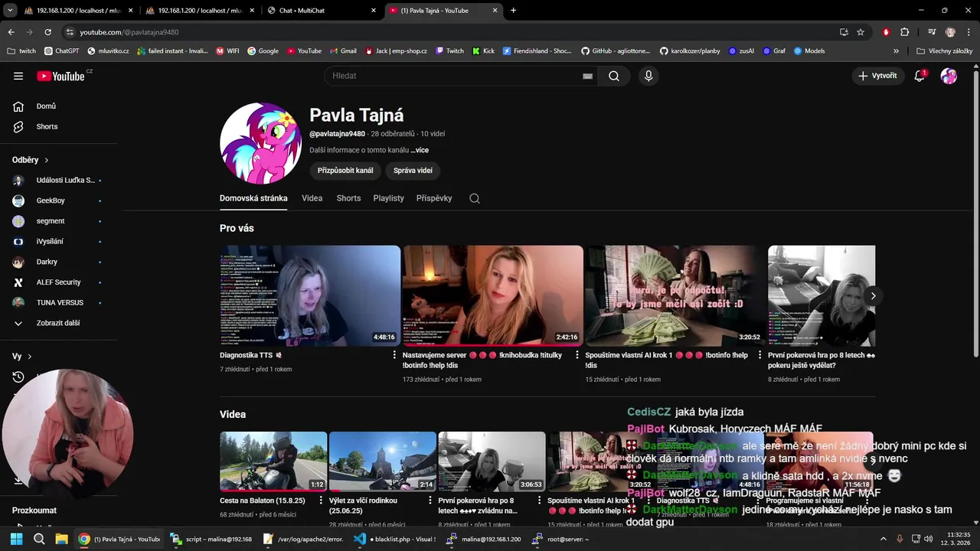Play the Cesta na Balaton thumbnail
This screenshot has height=551, width=980.
[x=273, y=461]
